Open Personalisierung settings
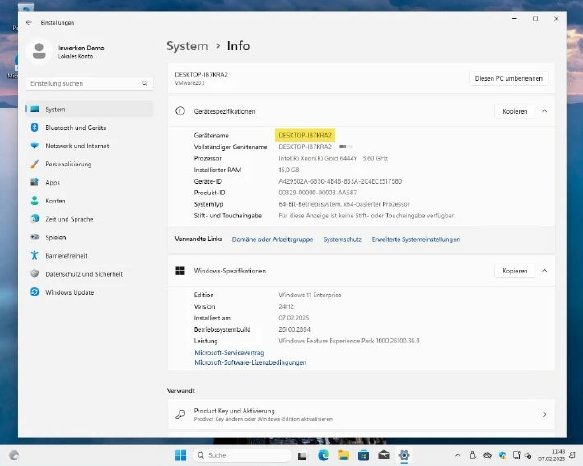Image resolution: width=583 pixels, height=466 pixels. pos(89,164)
